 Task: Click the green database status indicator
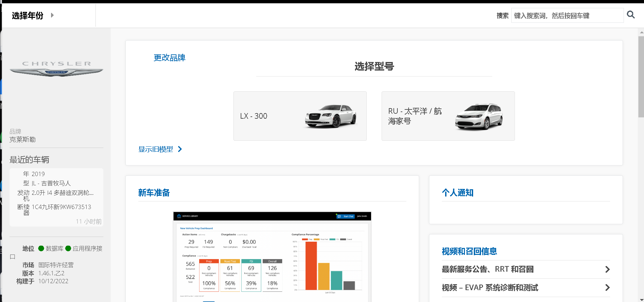[x=41, y=249]
